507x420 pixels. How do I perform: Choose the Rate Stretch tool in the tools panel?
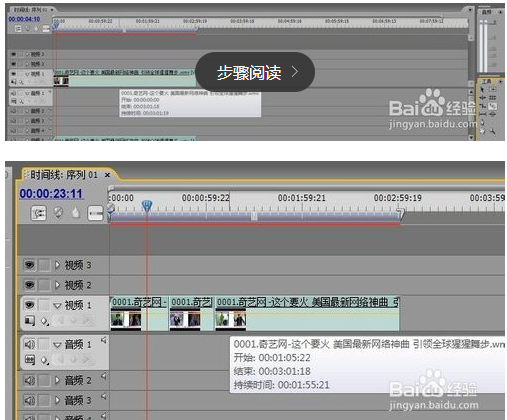482,106
